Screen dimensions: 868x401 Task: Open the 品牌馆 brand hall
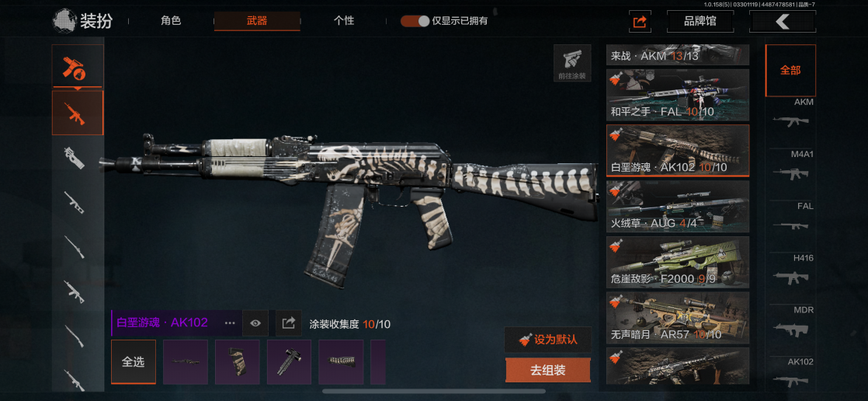coord(700,22)
